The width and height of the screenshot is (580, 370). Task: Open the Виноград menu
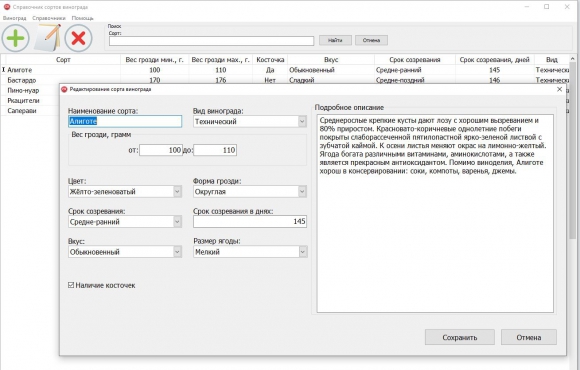[x=15, y=18]
